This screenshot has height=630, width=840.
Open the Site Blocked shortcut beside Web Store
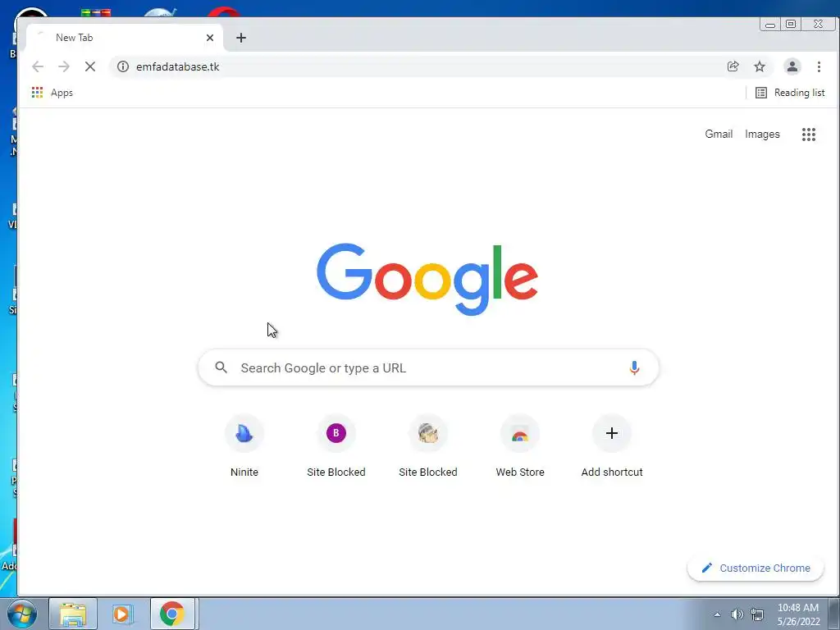428,447
